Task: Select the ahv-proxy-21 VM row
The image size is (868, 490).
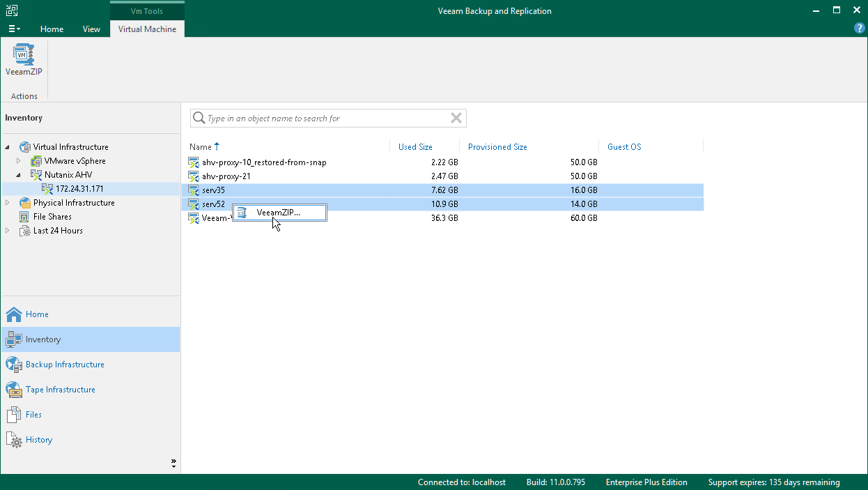Action: click(226, 176)
